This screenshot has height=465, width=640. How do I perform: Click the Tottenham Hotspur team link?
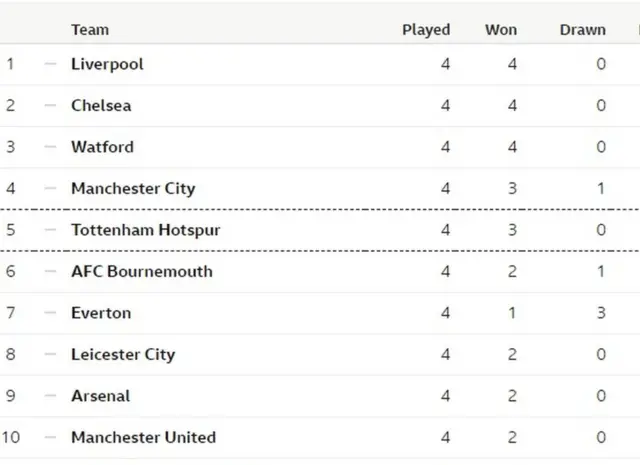pyautogui.click(x=145, y=230)
